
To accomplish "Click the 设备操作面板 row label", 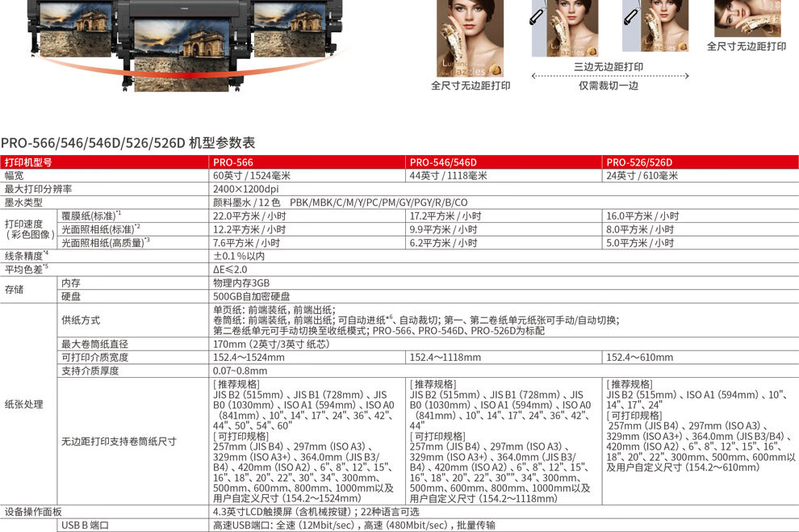I will pyautogui.click(x=34, y=512).
